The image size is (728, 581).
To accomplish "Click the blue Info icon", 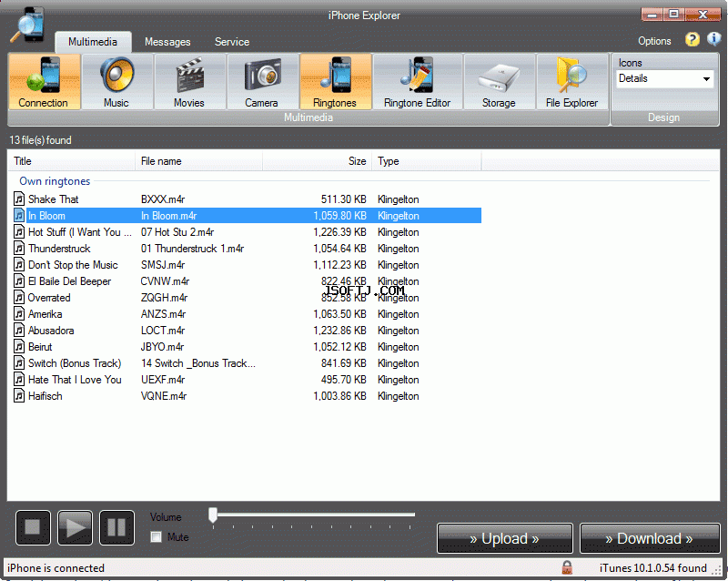I will coord(713,39).
